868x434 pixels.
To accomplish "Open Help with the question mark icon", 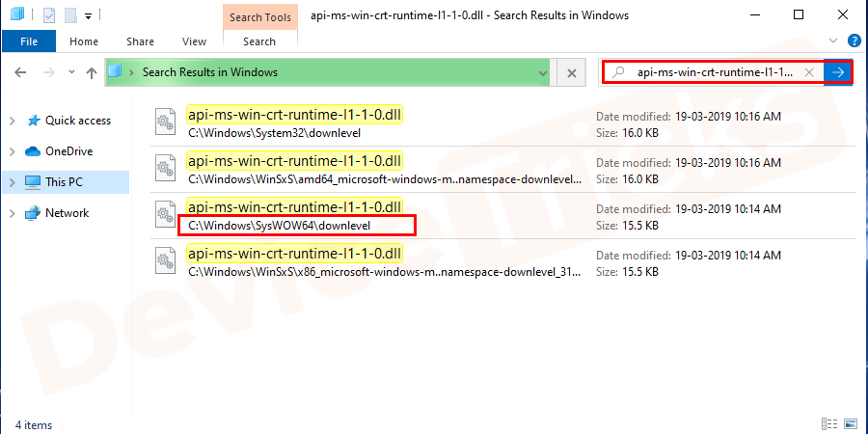I will coord(854,41).
